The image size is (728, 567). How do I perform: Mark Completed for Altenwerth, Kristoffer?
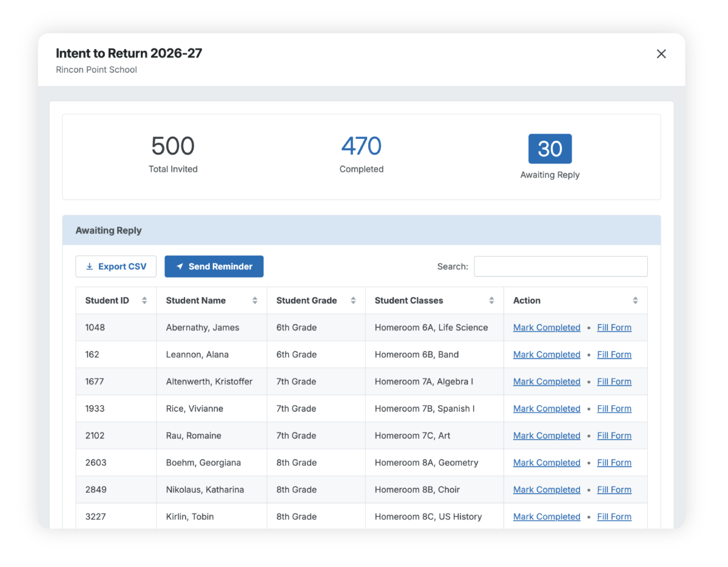point(547,381)
